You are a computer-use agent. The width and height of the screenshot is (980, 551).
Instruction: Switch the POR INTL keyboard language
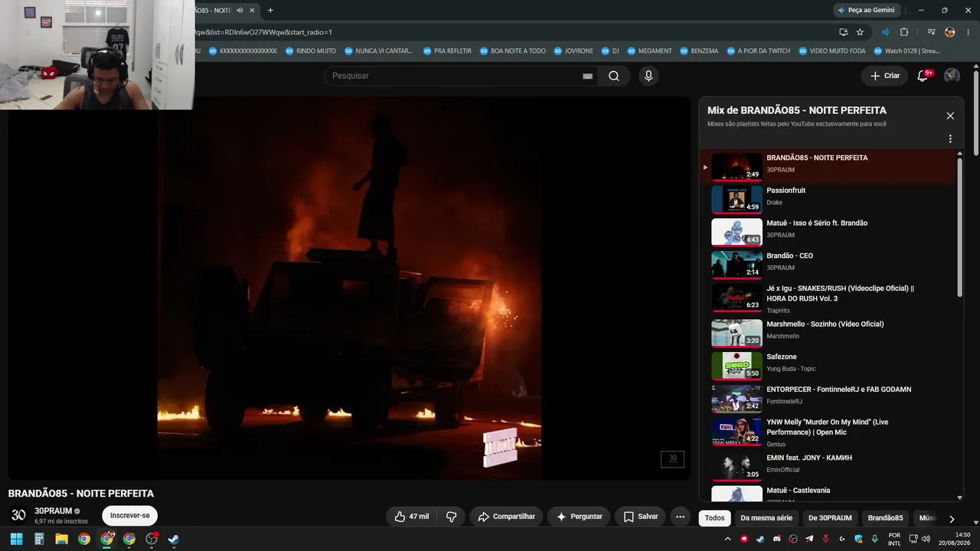point(894,539)
